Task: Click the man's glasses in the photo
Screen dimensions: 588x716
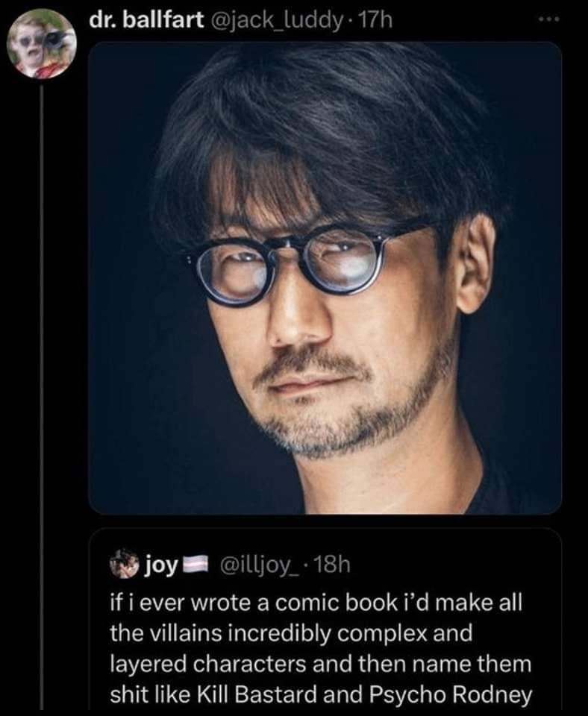Action: (310, 265)
